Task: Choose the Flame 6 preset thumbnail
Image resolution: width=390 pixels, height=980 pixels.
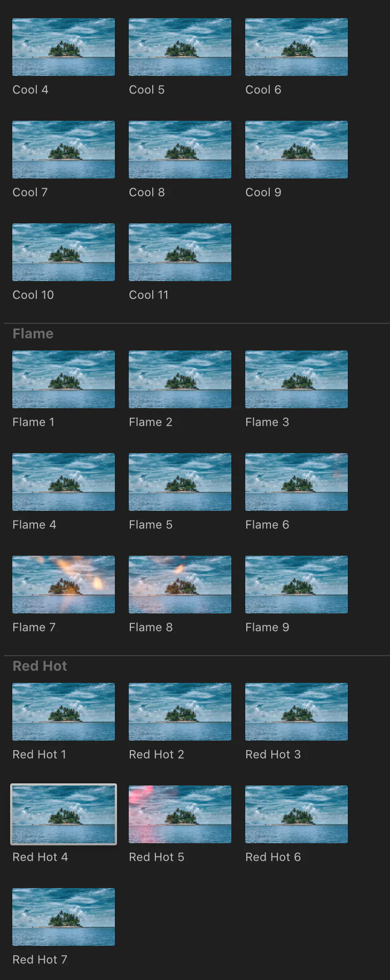Action: [x=297, y=482]
